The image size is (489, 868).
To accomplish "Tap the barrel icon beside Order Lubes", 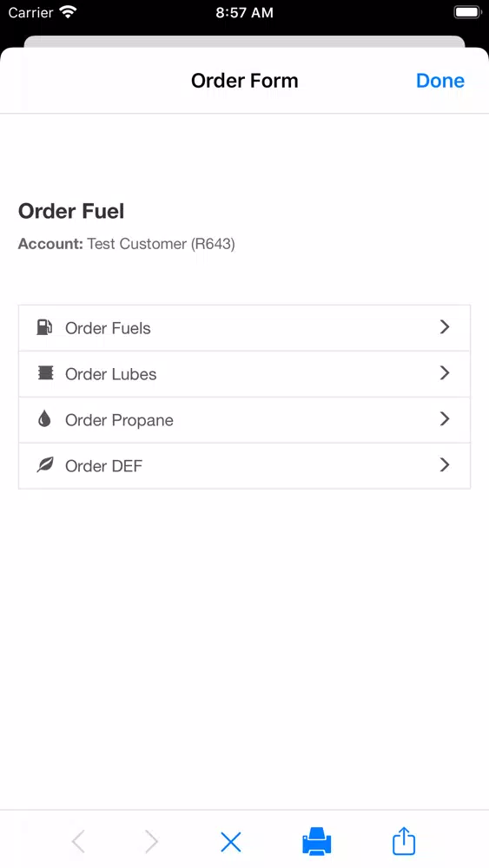I will click(x=45, y=373).
